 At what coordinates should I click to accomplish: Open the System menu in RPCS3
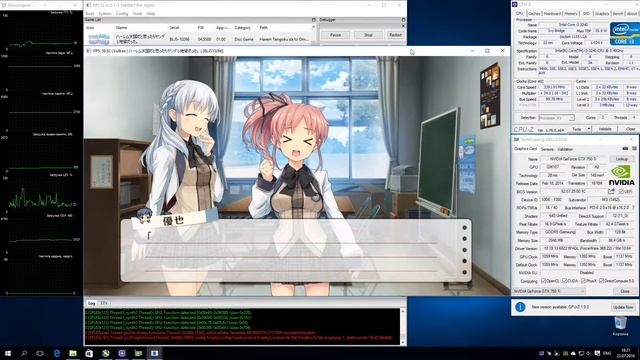[105, 13]
